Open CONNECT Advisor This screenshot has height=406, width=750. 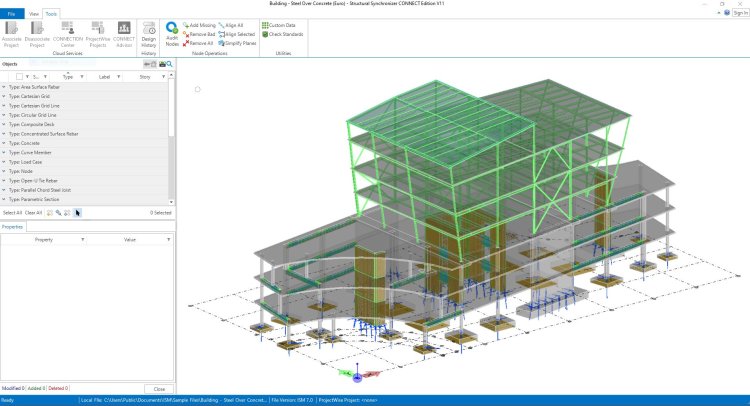(x=124, y=33)
